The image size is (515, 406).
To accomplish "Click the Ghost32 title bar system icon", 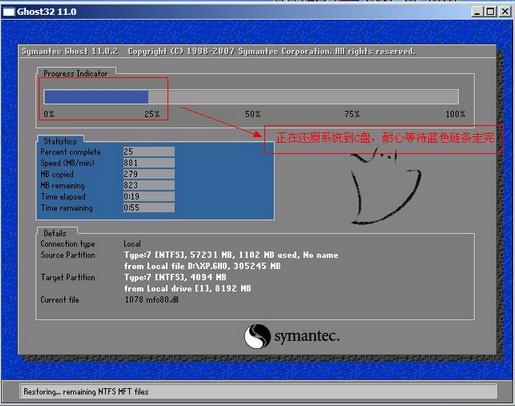I will [9, 12].
